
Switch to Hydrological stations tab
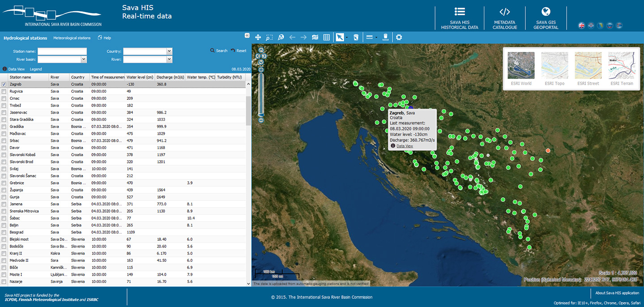pos(25,38)
